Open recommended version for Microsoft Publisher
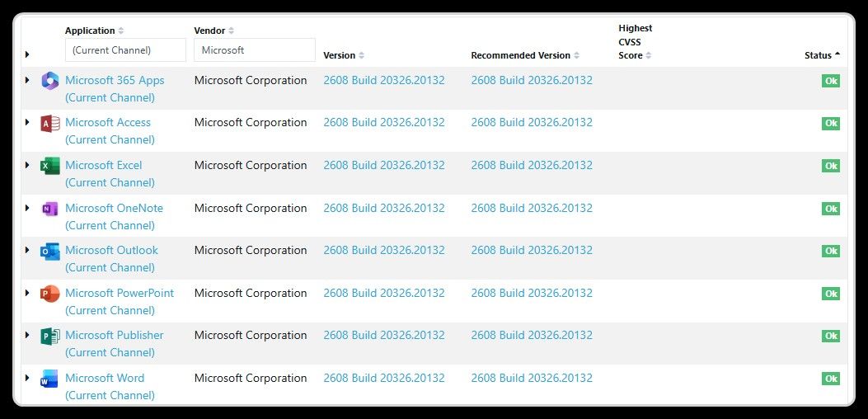Image resolution: width=868 pixels, height=419 pixels. click(532, 335)
